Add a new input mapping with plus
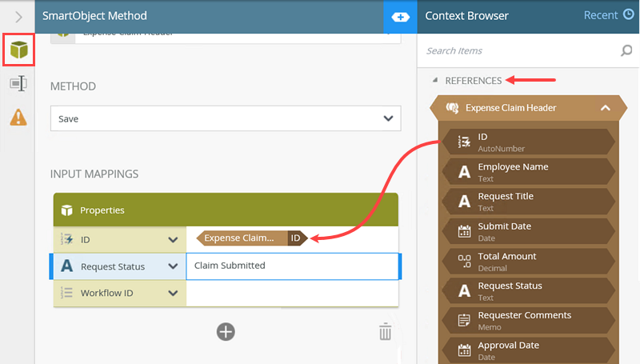Image resolution: width=640 pixels, height=364 pixels. [226, 332]
